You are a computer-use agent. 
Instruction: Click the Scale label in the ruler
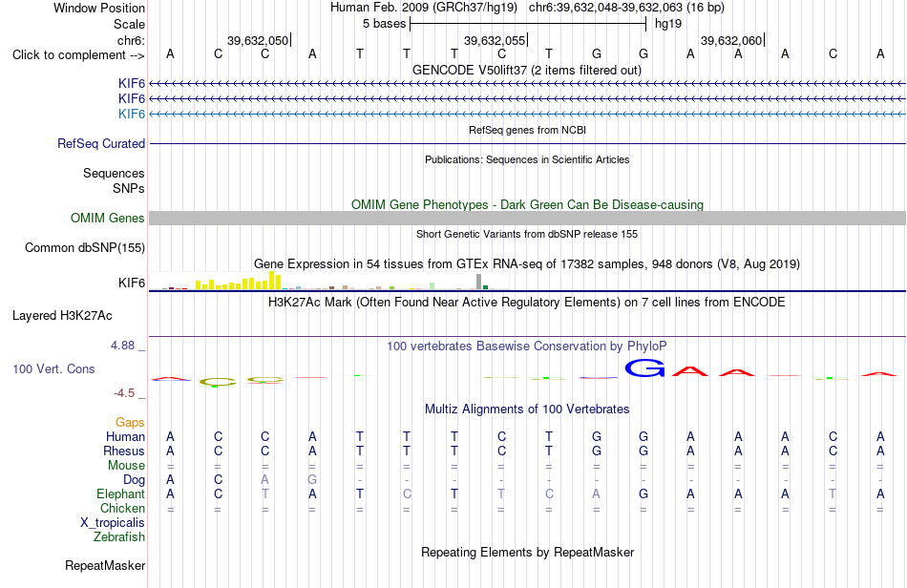point(130,24)
